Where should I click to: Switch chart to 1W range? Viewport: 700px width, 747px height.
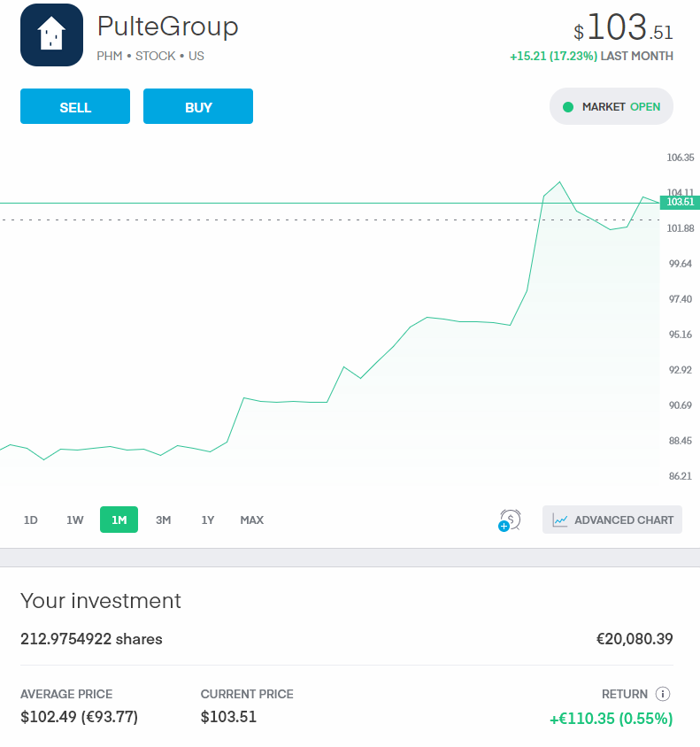[x=74, y=520]
